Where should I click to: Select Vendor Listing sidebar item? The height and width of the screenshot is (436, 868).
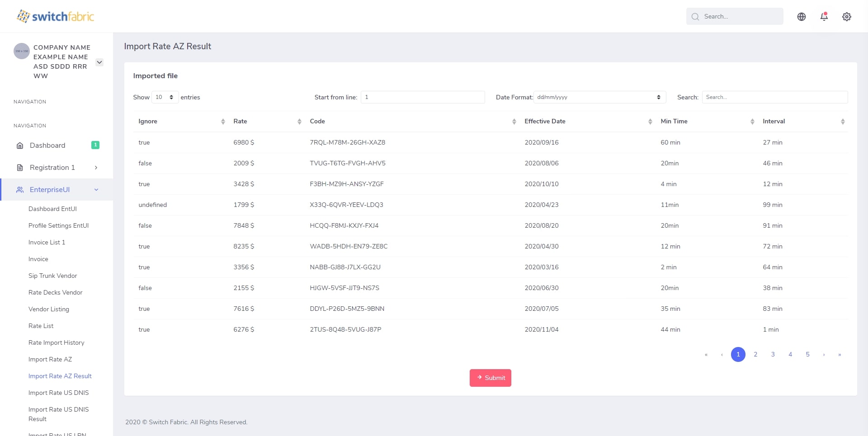(49, 309)
